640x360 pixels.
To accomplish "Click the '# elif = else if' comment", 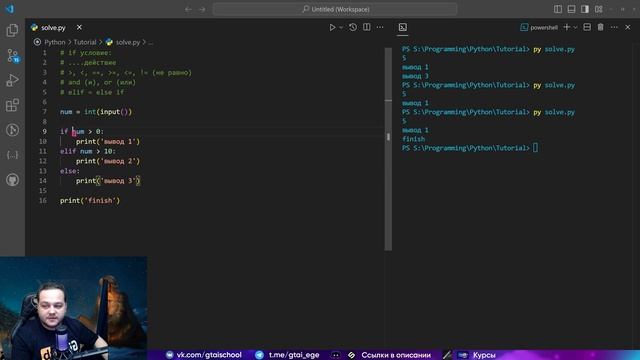I will pos(92,92).
